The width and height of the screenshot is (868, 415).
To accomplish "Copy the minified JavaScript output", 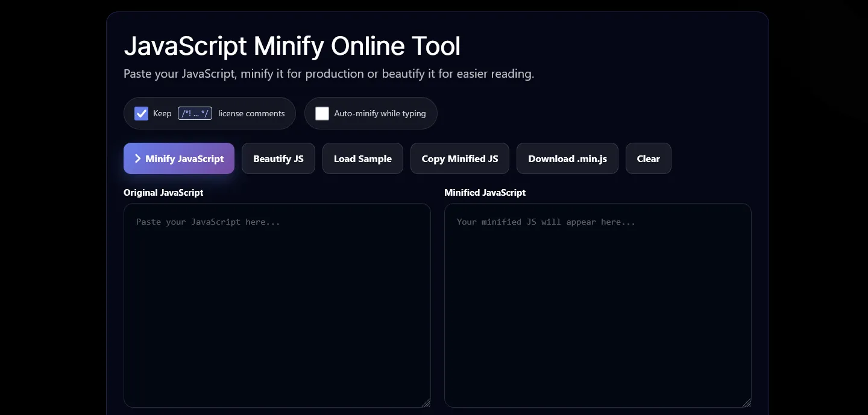I will click(x=459, y=158).
